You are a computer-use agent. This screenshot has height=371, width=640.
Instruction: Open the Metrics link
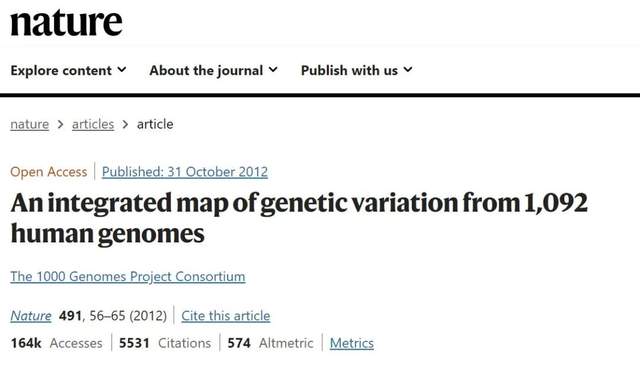pyautogui.click(x=352, y=343)
